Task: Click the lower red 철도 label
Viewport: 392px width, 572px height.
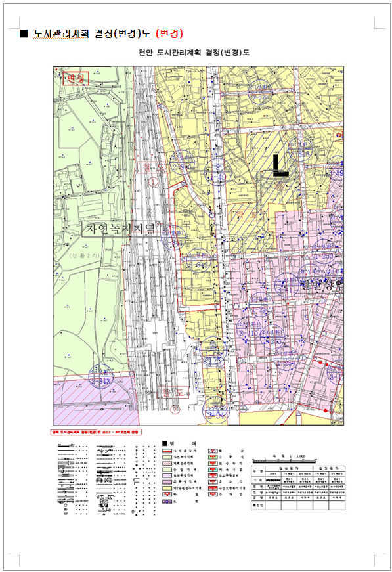Action: pyautogui.click(x=173, y=393)
